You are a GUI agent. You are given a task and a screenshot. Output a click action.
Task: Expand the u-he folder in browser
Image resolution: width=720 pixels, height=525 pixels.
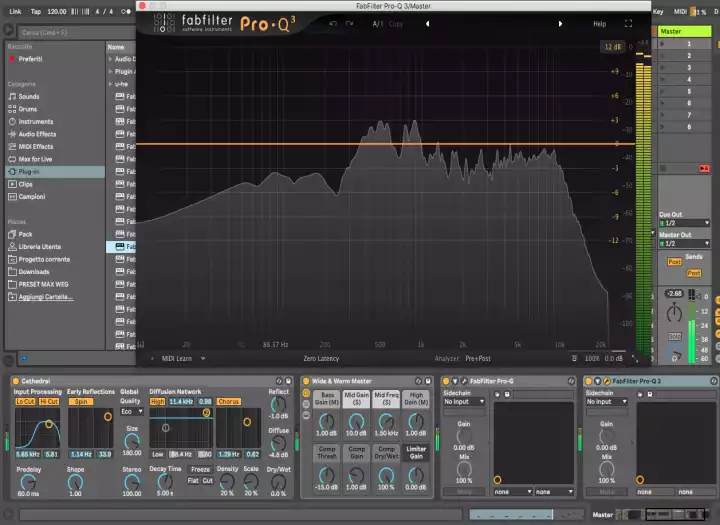110,84
